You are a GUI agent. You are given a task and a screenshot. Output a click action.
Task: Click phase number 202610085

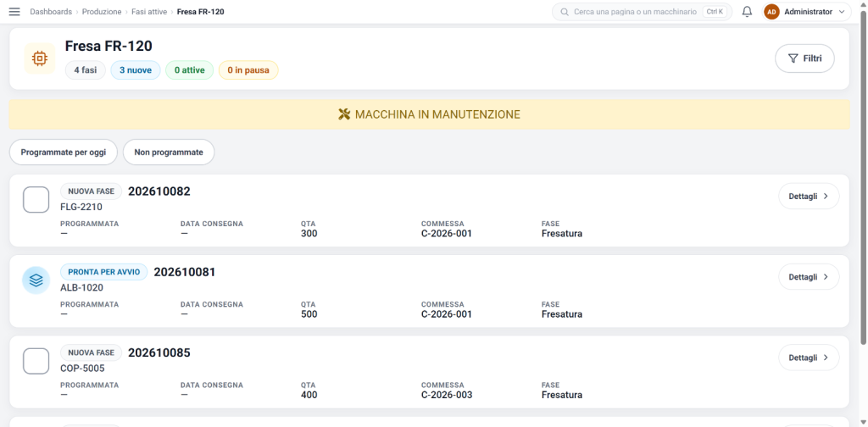point(159,353)
